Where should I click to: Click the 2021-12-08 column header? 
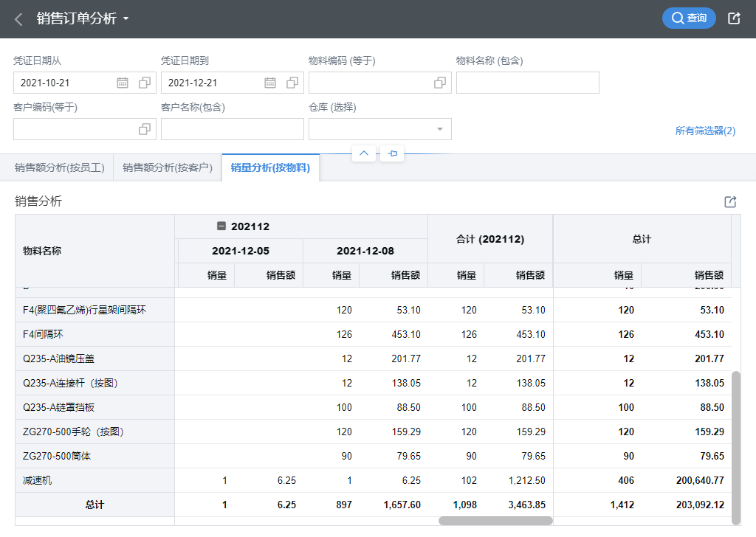tap(365, 251)
